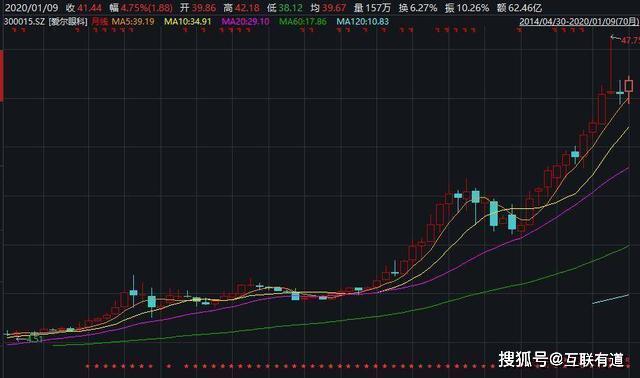640x378 pixels.
Task: Click the date 2020/01/09 in header
Action: point(31,8)
